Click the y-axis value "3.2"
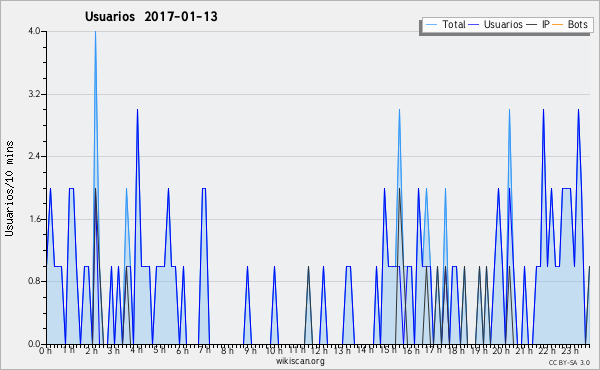 click(34, 94)
